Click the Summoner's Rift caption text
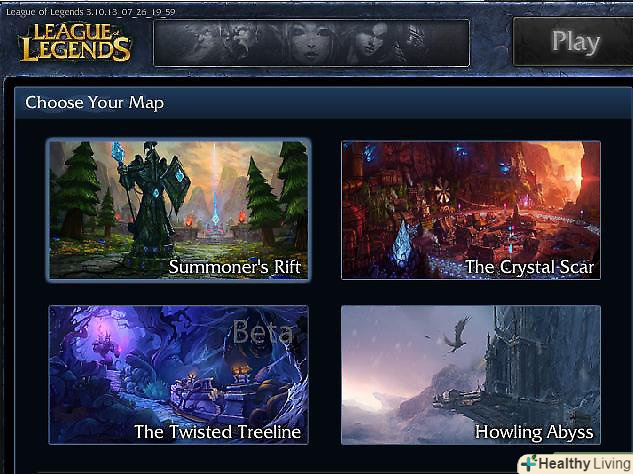Image resolution: width=633 pixels, height=474 pixels. [x=235, y=267]
